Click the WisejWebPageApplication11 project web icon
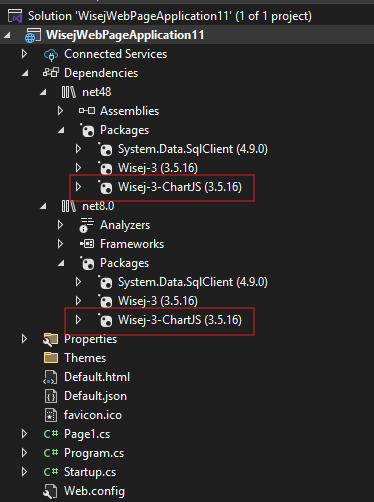The image size is (374, 502). click(33, 35)
